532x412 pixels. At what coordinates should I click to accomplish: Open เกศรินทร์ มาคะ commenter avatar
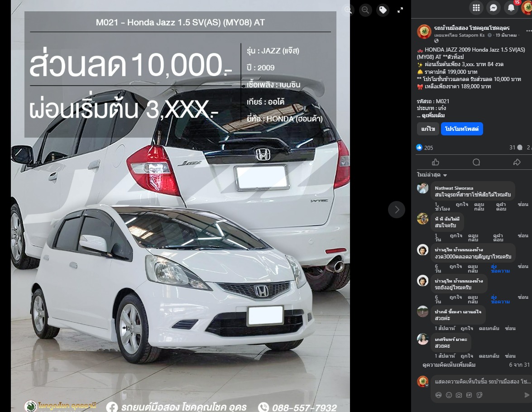[423, 339]
